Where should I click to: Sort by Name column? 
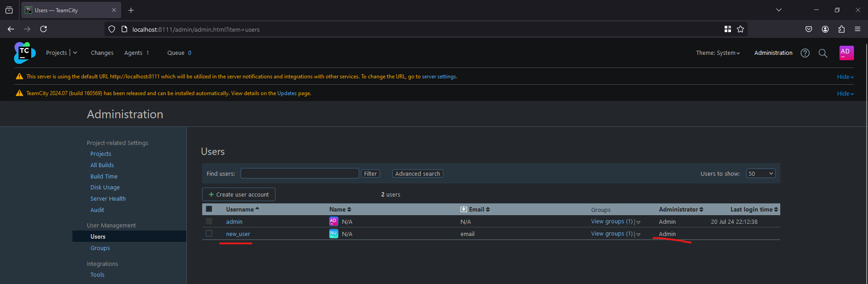pyautogui.click(x=340, y=209)
